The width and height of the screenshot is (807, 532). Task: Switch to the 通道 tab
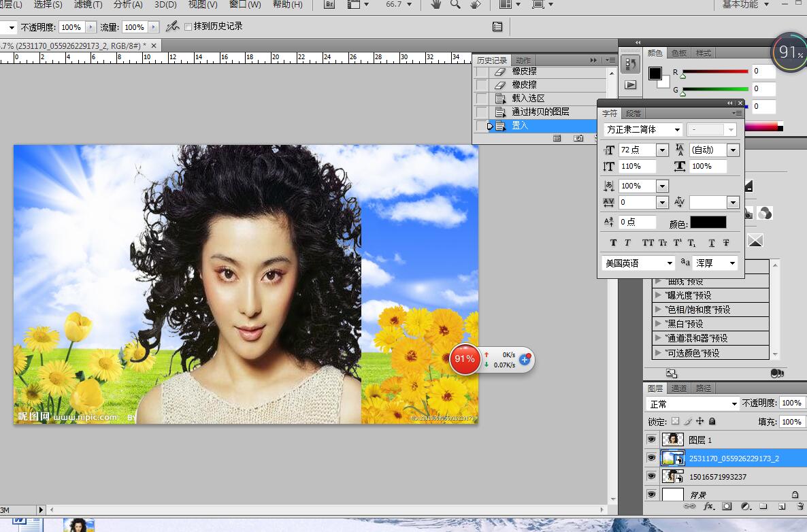click(678, 388)
